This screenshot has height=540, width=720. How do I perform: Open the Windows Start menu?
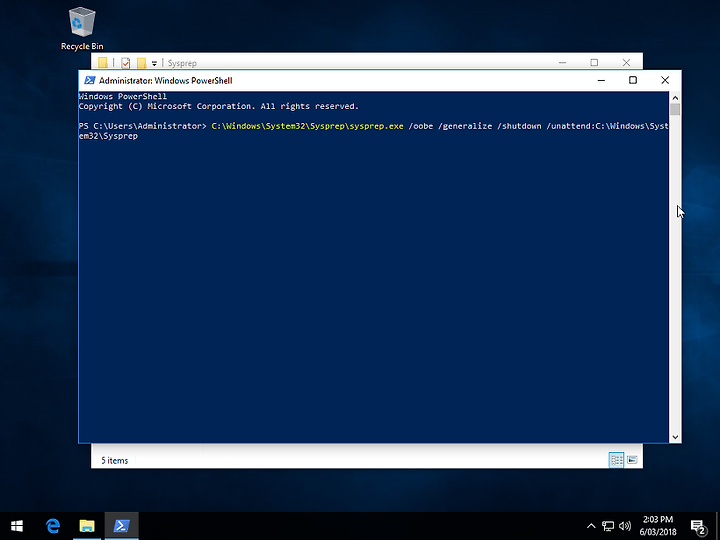click(17, 526)
